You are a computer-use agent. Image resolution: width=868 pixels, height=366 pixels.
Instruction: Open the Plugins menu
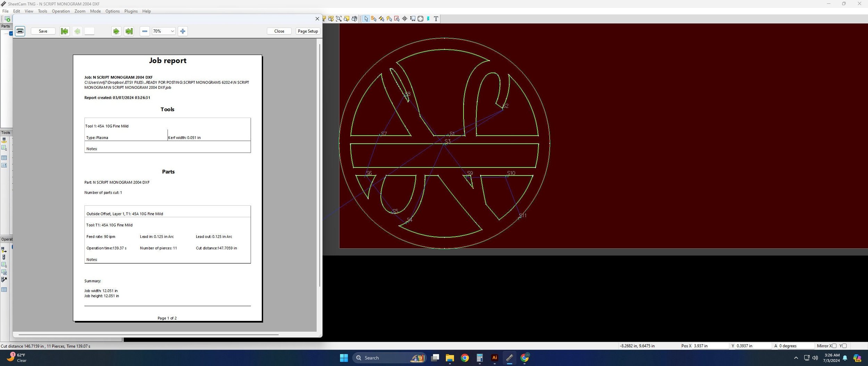point(131,11)
